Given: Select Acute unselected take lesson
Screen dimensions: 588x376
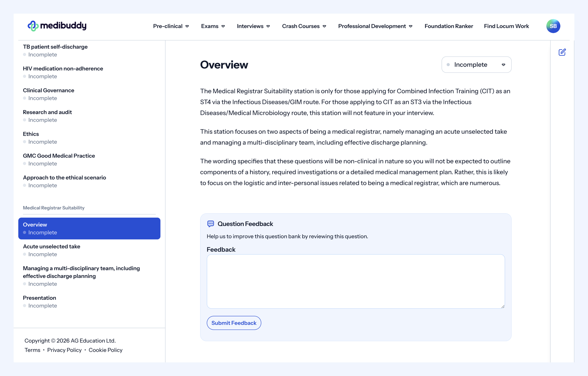Looking at the screenshot, I should 51,246.
